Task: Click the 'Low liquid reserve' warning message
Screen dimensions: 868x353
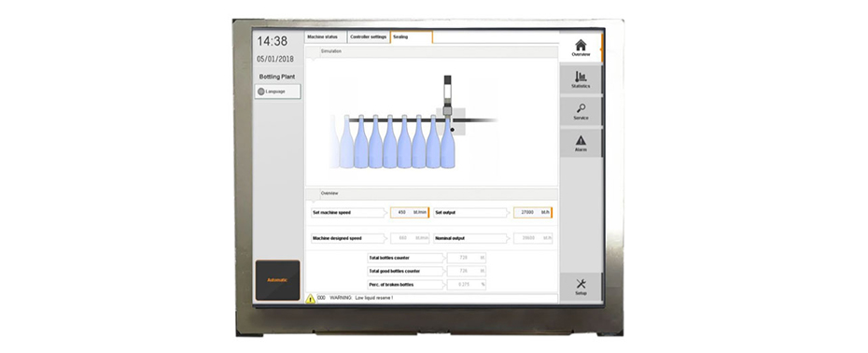Action: (361, 298)
